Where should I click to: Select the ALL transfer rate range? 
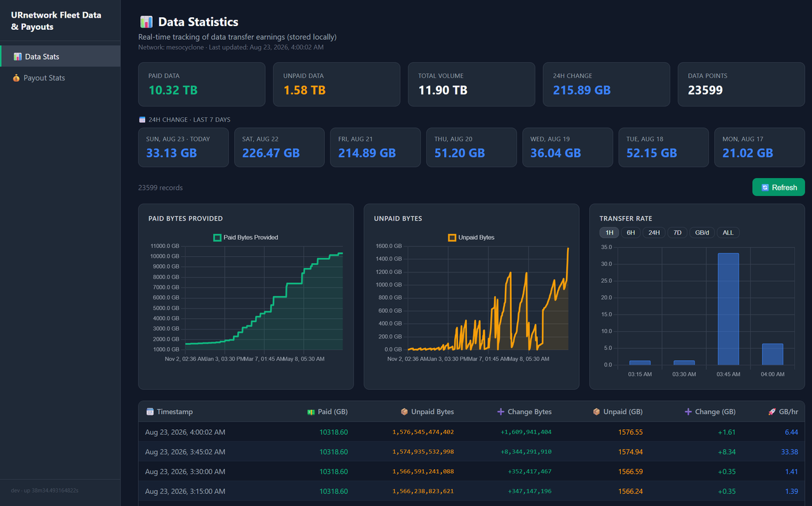728,233
